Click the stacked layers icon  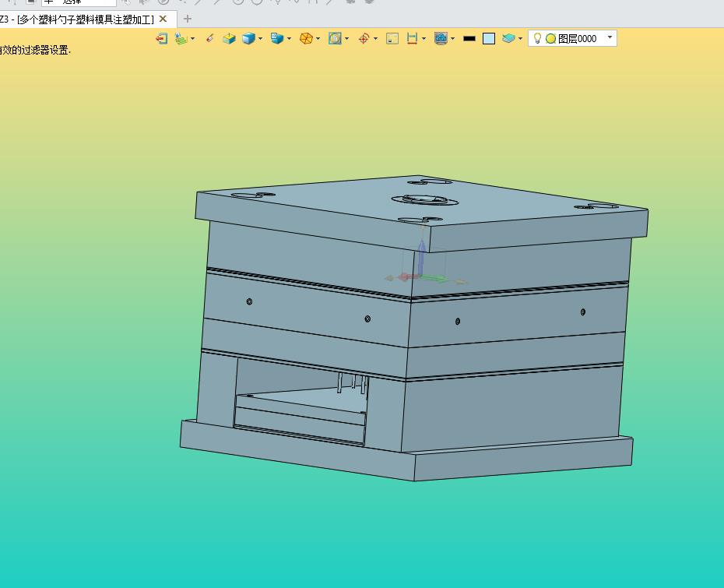click(508, 38)
